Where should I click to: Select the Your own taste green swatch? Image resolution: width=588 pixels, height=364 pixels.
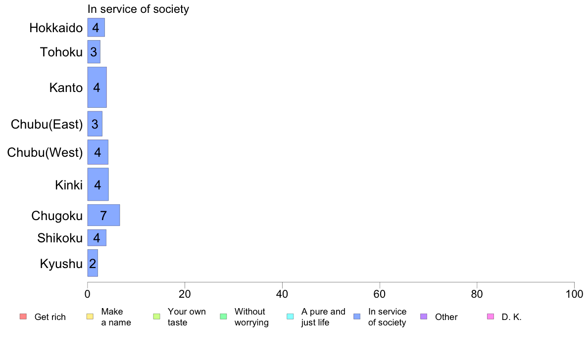click(157, 317)
